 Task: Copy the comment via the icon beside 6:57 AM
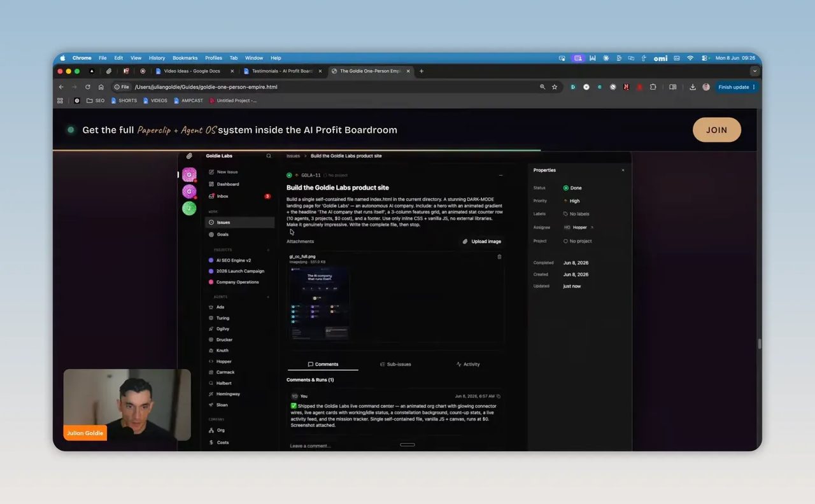[x=499, y=396]
